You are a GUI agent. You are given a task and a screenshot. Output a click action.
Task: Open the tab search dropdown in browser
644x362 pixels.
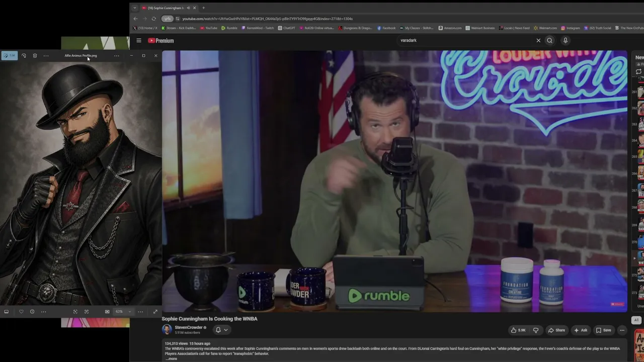tap(134, 8)
